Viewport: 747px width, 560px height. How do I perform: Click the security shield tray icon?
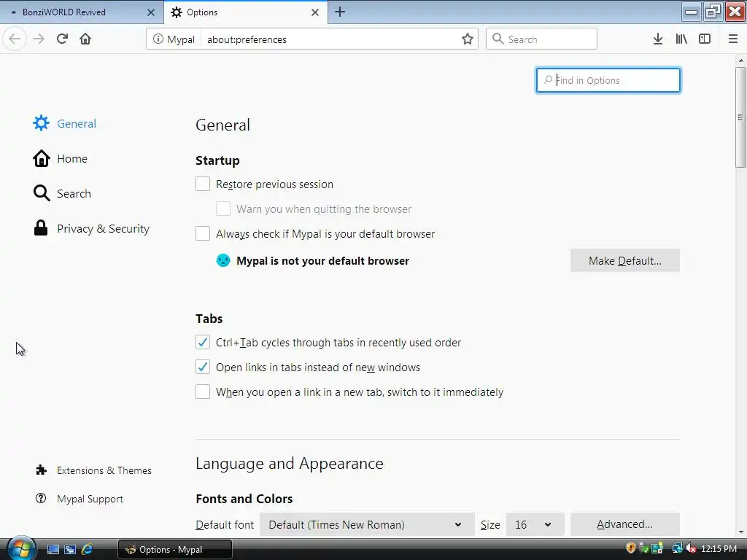tap(631, 548)
